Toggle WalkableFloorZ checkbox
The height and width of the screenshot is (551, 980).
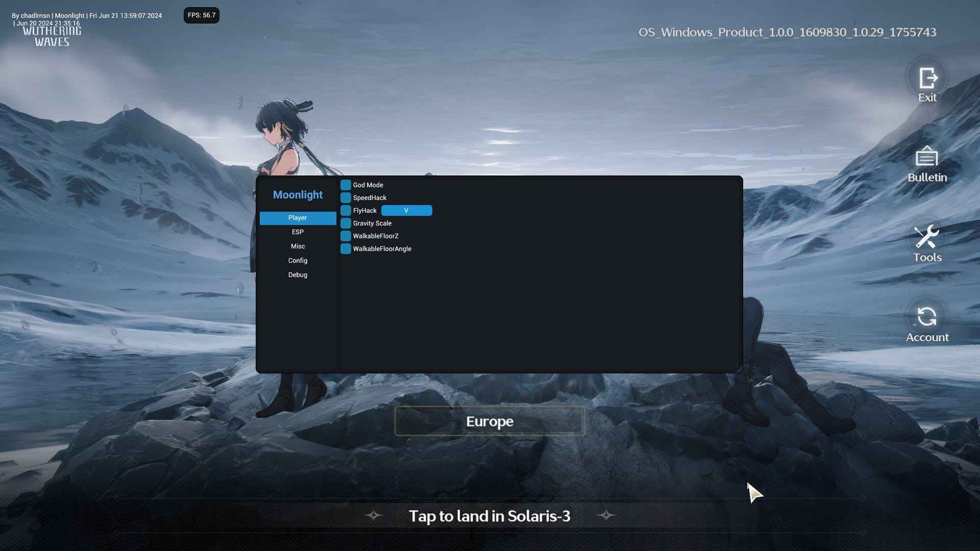click(x=345, y=236)
